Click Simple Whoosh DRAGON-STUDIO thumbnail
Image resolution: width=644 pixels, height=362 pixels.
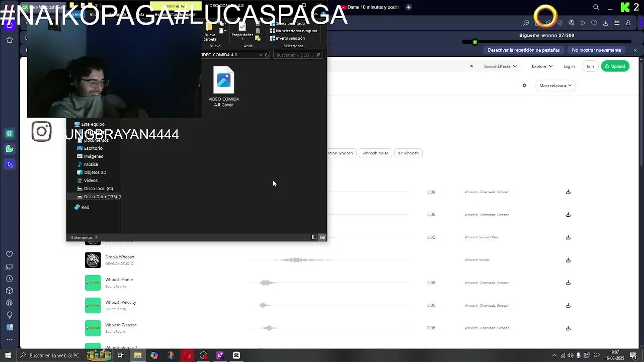pyautogui.click(x=93, y=260)
